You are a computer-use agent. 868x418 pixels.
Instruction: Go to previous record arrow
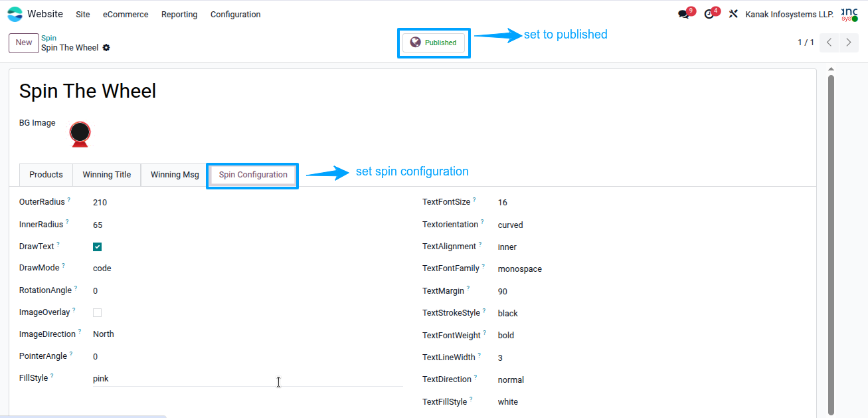pyautogui.click(x=829, y=43)
